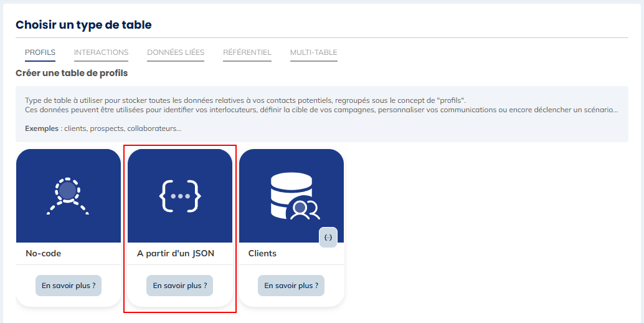Select the dashed profile No-code icon
This screenshot has width=644, height=323.
68,196
